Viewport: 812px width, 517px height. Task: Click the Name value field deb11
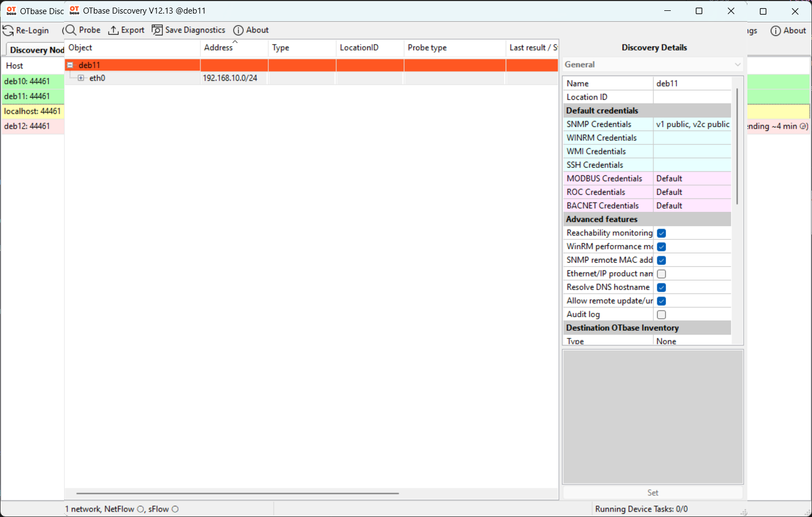click(692, 83)
